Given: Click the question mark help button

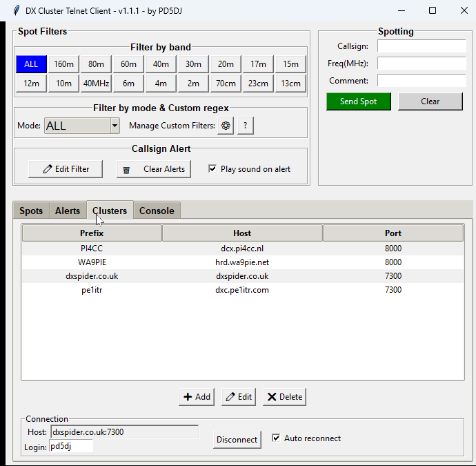Looking at the screenshot, I should pos(245,126).
